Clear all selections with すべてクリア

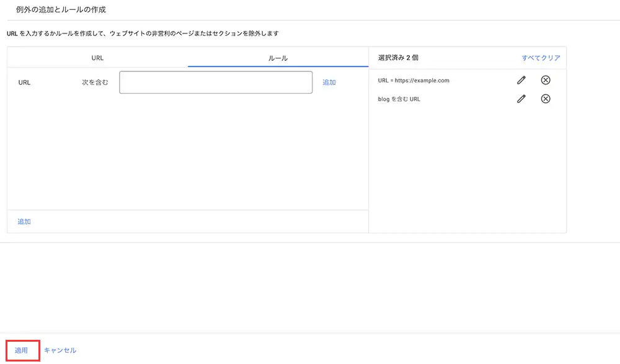tap(541, 58)
